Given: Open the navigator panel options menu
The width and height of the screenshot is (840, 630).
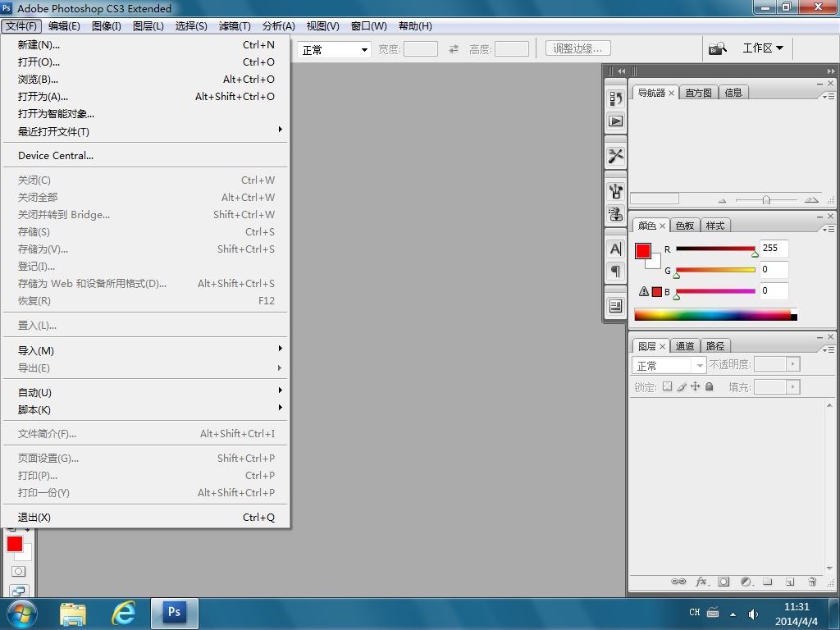Looking at the screenshot, I should pos(829,96).
